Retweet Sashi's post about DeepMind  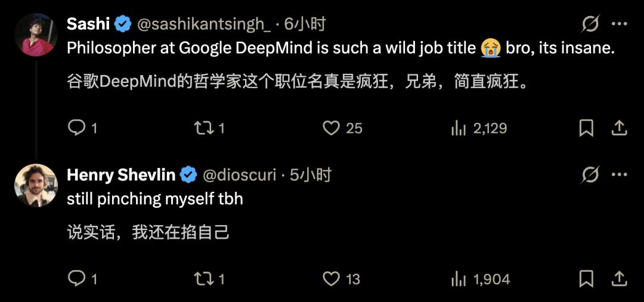[204, 128]
